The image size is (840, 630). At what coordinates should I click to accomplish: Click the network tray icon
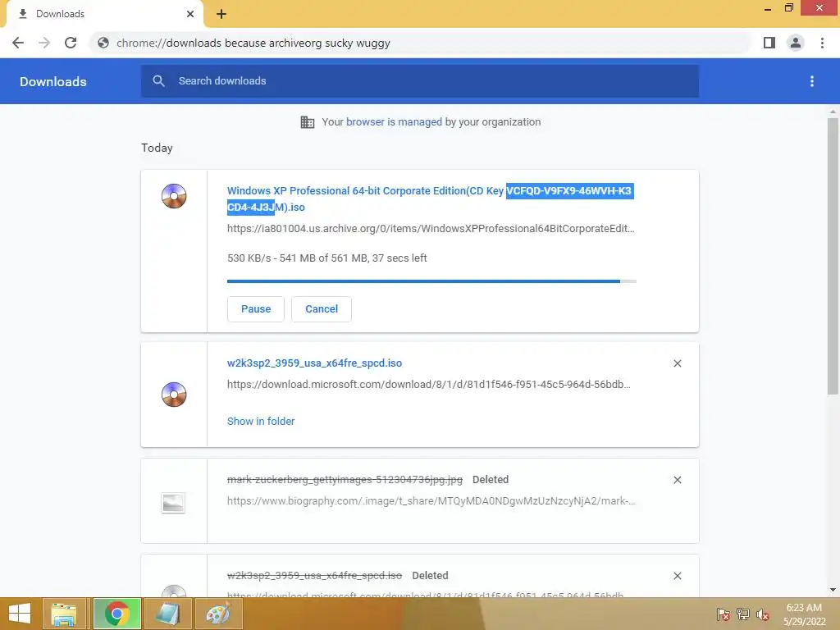pyautogui.click(x=743, y=614)
